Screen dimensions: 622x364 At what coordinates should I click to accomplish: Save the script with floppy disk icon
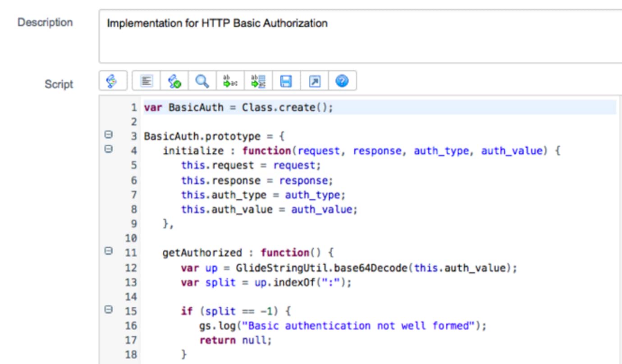[x=286, y=82]
